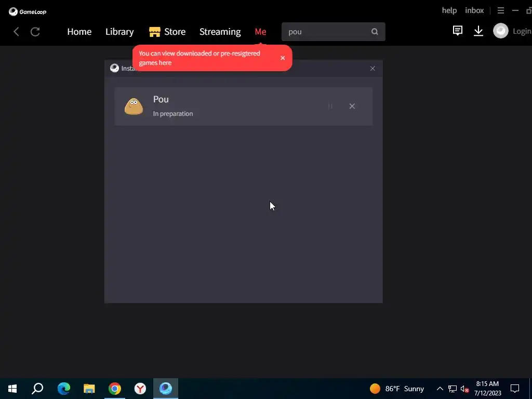Open the weather widget showing 86°F Sunny
Screen dimensions: 532x399
[396, 389]
